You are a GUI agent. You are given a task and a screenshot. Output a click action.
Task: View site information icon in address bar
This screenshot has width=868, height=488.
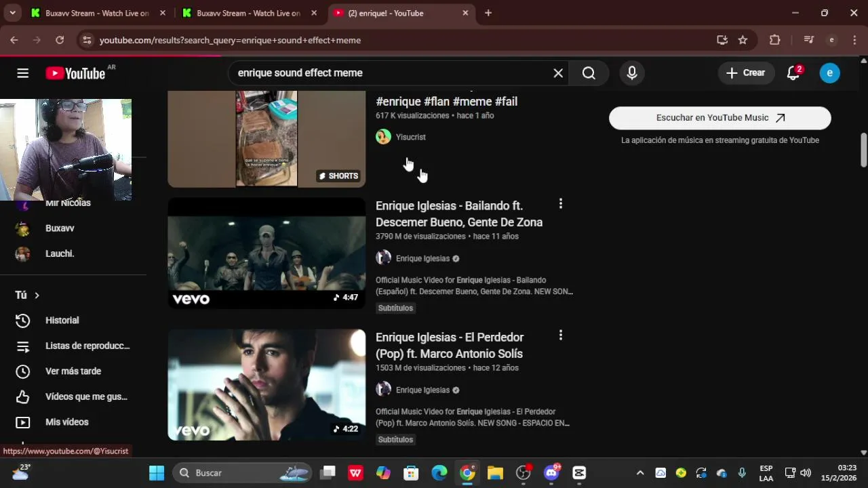[x=87, y=40]
